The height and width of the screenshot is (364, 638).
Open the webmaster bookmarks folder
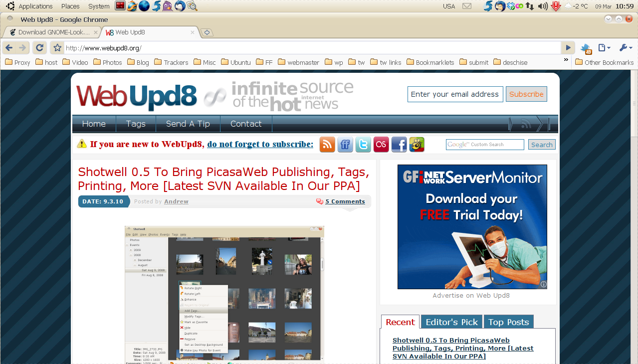(x=298, y=62)
